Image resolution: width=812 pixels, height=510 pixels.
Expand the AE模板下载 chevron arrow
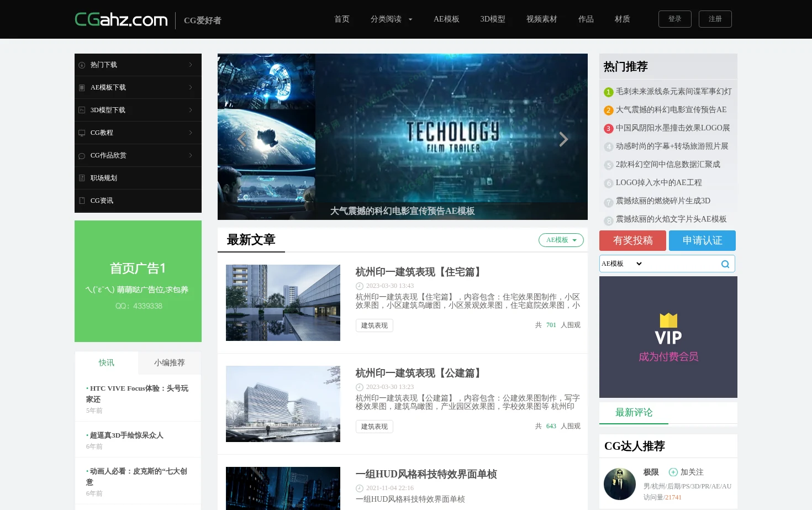pyautogui.click(x=191, y=88)
